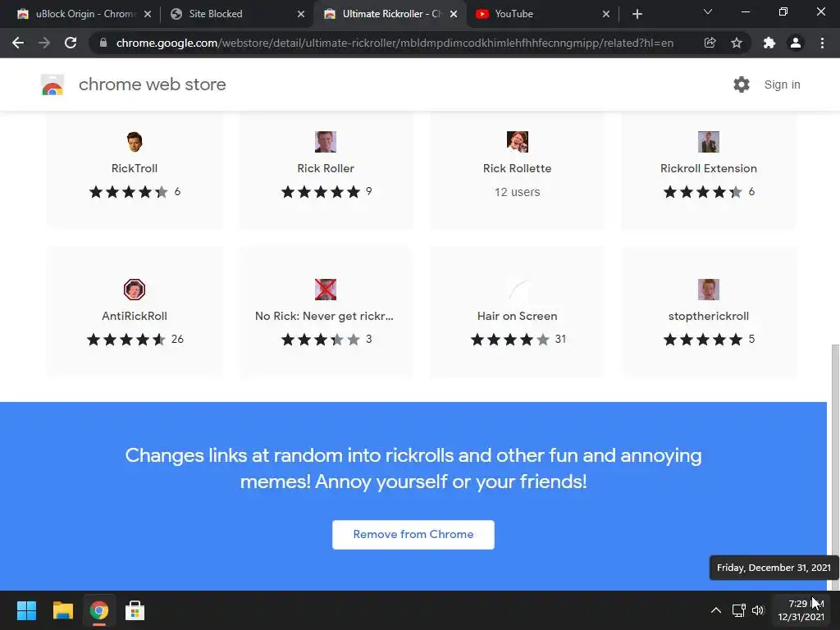Open the Rick Rollette title link
Image resolution: width=840 pixels, height=630 pixels.
pos(517,168)
